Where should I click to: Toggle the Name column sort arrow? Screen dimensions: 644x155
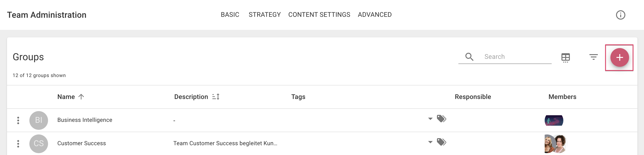tap(81, 97)
